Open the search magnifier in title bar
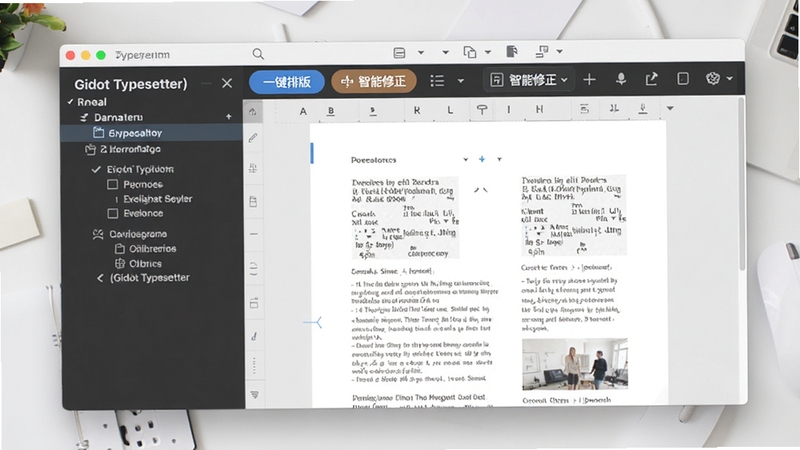Viewport: 800px width, 450px height. click(x=258, y=54)
